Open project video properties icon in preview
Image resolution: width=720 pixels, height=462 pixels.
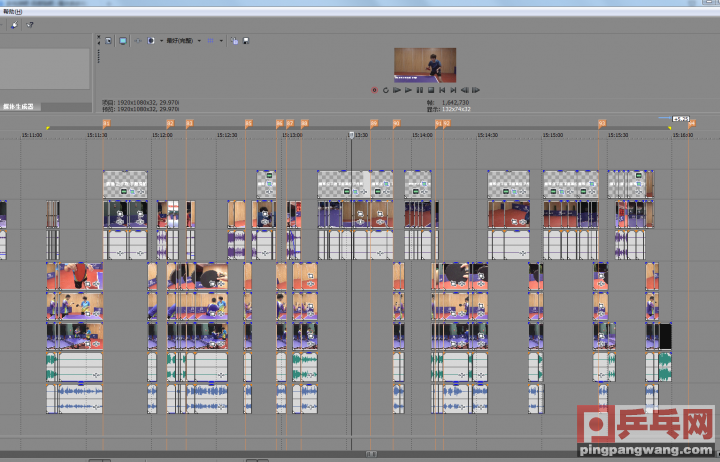(108, 41)
